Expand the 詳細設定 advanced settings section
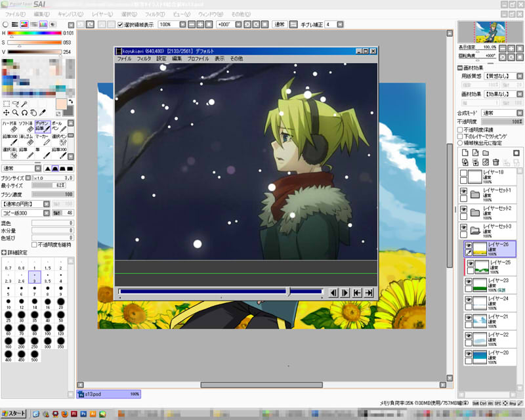525x420 pixels. [x=4, y=253]
